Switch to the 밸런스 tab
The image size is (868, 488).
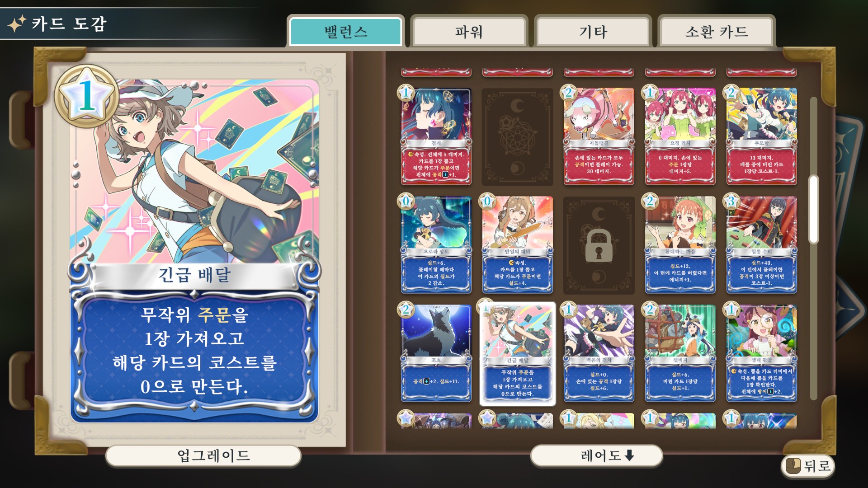coord(345,32)
